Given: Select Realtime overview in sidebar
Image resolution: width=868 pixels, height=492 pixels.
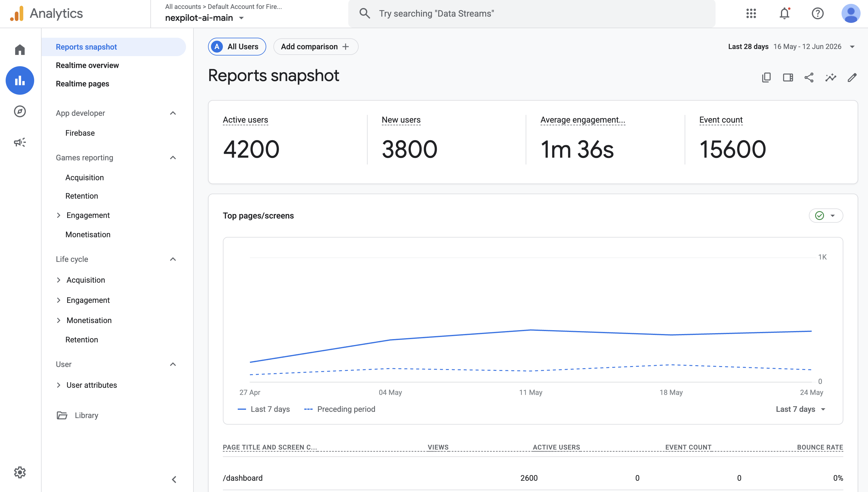Looking at the screenshot, I should tap(87, 65).
